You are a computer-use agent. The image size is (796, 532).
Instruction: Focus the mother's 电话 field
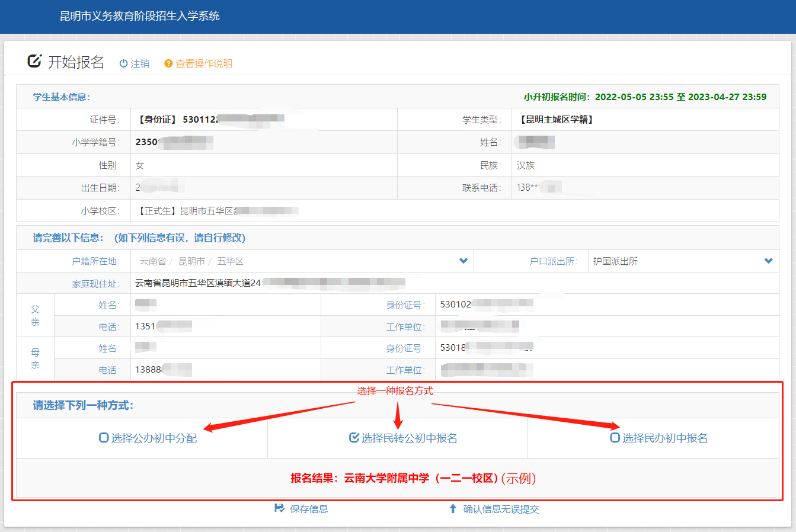coord(225,370)
